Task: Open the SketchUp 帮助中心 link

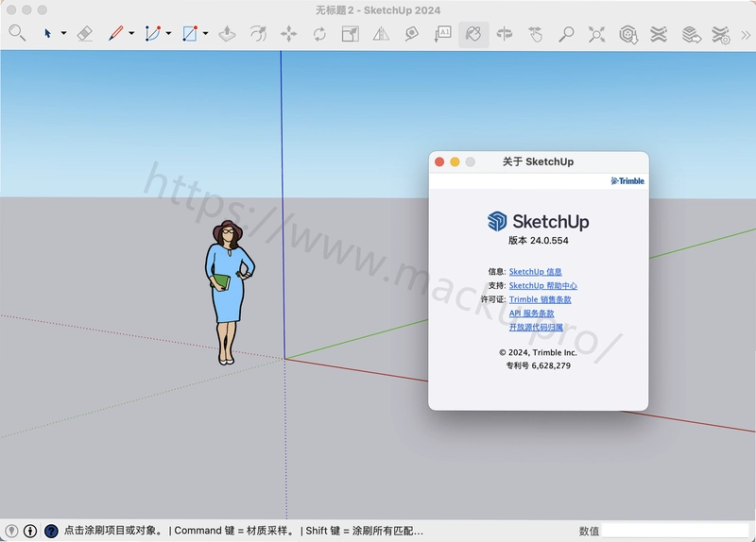Action: pos(542,286)
